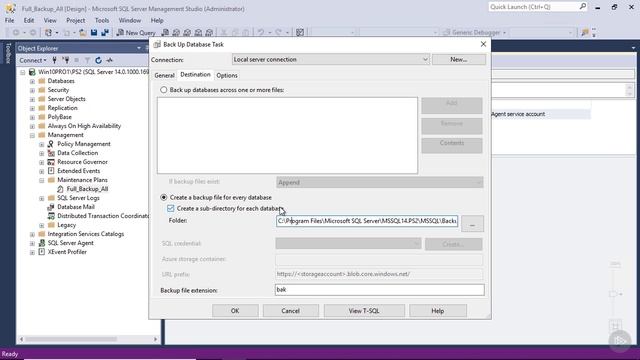This screenshot has width=640, height=360.
Task: Uncheck Create a sub-directory for each database
Action: pyautogui.click(x=171, y=209)
